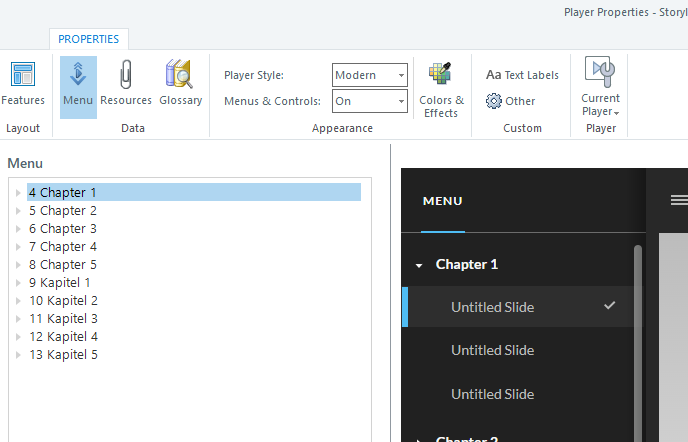Image resolution: width=688 pixels, height=442 pixels.
Task: Click the Text Labels option
Action: tap(522, 75)
